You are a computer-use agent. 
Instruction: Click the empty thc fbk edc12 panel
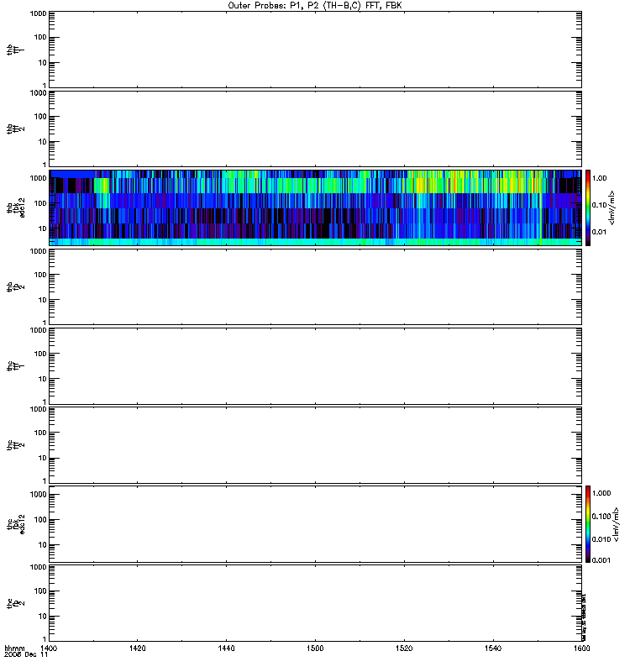(316, 523)
